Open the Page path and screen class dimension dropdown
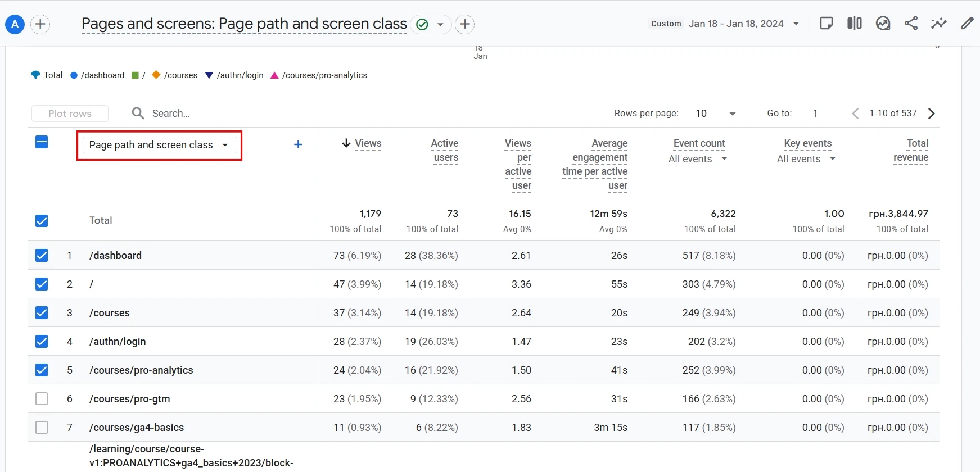 (159, 145)
